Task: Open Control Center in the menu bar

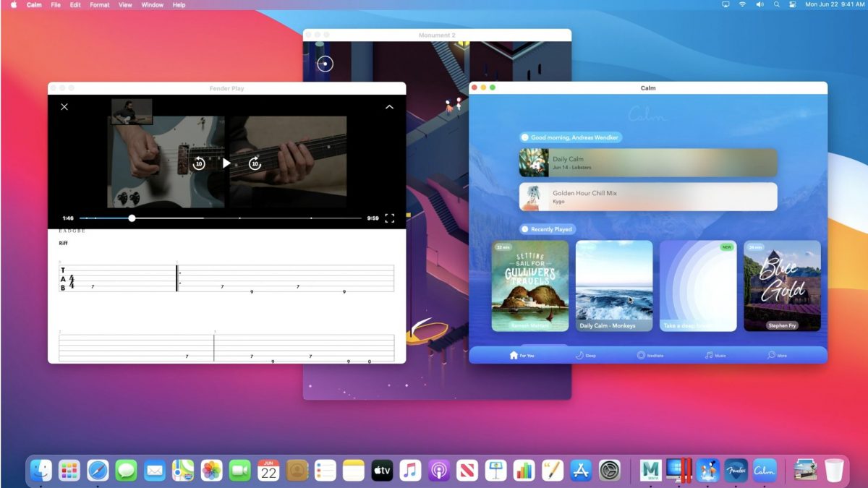Action: [792, 5]
